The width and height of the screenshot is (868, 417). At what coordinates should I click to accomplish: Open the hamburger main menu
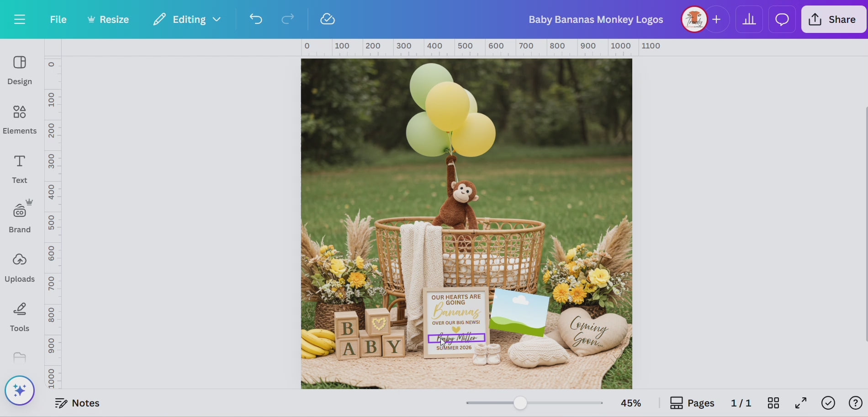click(x=19, y=19)
